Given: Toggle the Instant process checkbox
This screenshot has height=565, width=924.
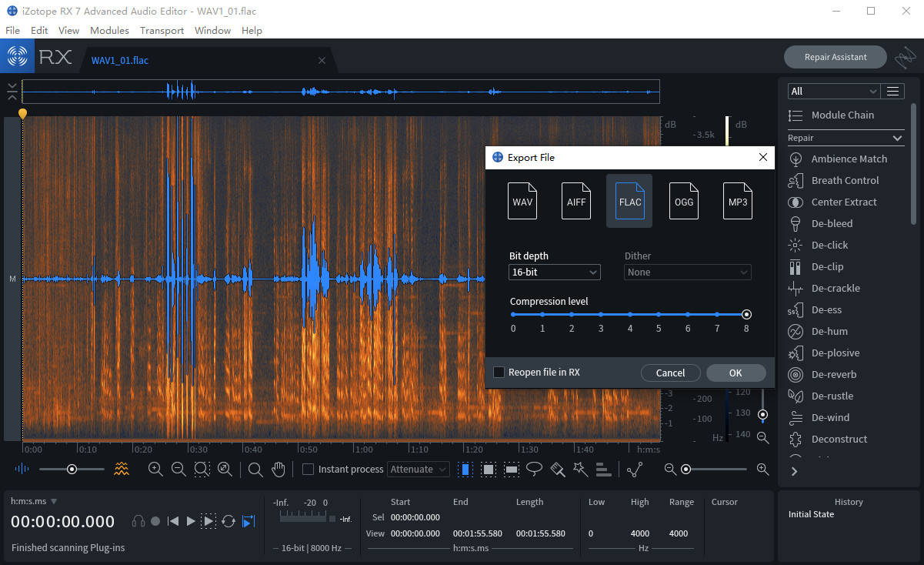Looking at the screenshot, I should (309, 470).
